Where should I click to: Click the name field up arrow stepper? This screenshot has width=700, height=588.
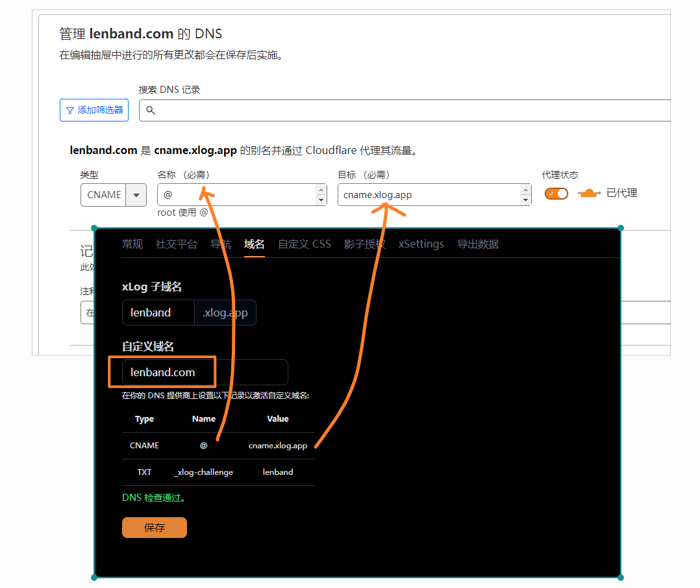click(321, 190)
